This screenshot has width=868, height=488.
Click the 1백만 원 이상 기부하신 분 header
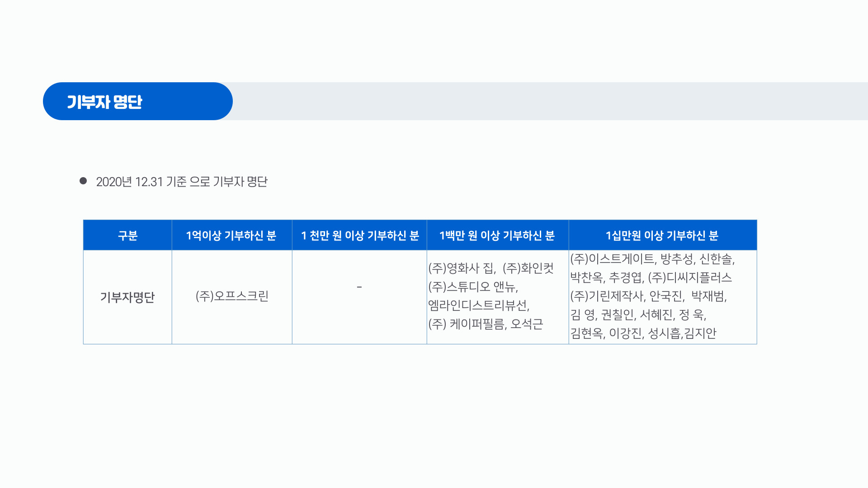point(498,235)
